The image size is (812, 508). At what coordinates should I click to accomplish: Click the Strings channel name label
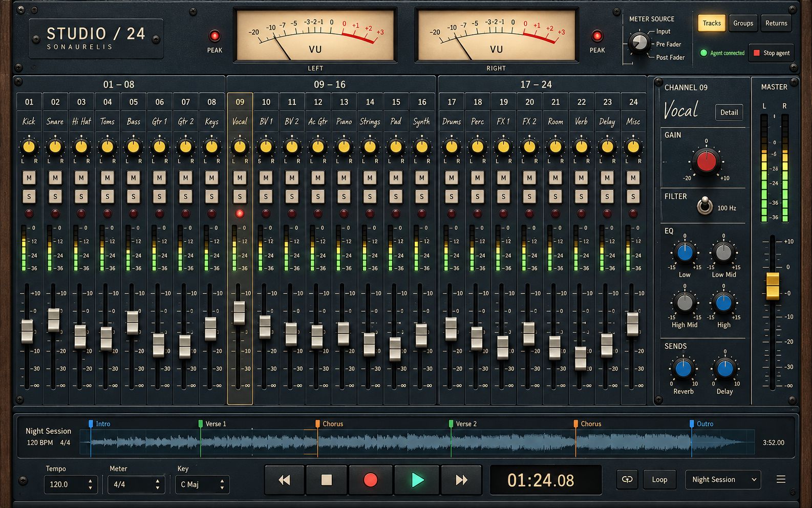370,121
